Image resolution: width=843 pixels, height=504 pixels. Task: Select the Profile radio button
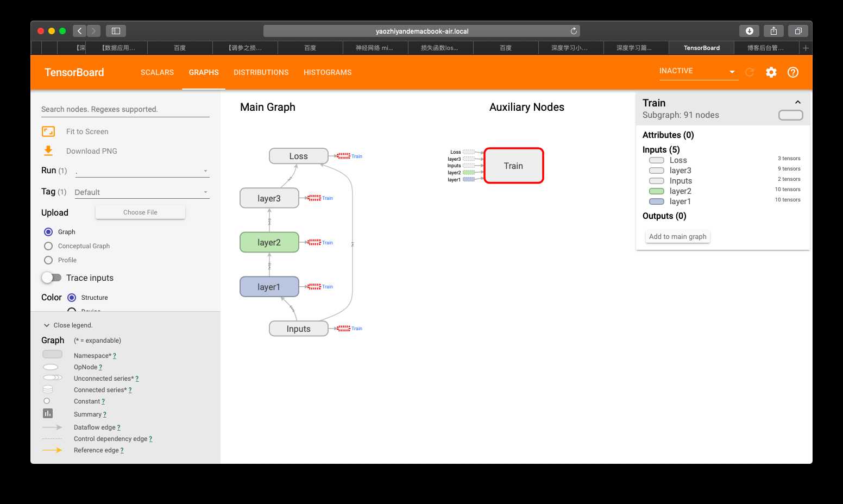[x=48, y=260]
